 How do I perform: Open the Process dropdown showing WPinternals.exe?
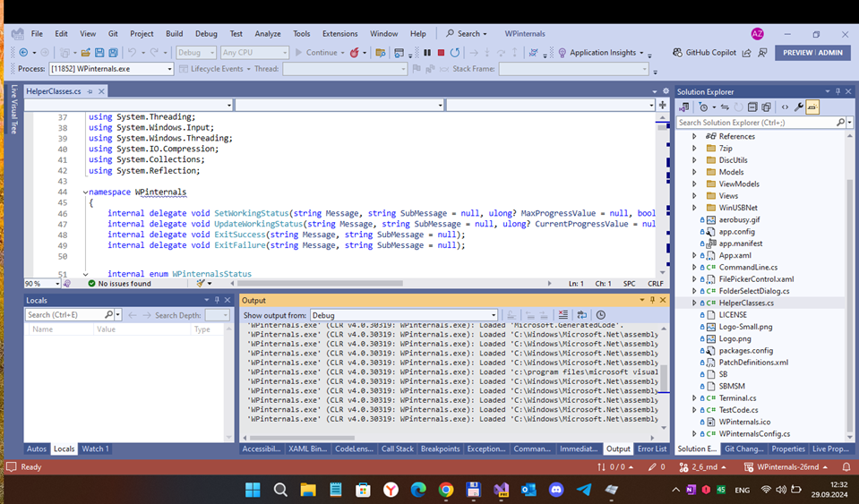111,69
